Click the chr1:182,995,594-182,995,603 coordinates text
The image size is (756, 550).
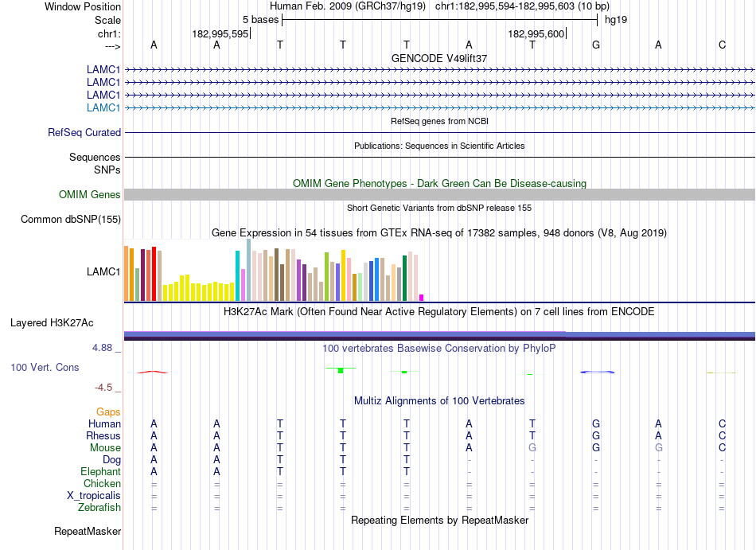[522, 6]
